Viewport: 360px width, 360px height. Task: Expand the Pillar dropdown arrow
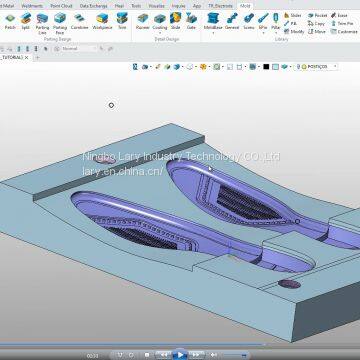tap(275, 33)
